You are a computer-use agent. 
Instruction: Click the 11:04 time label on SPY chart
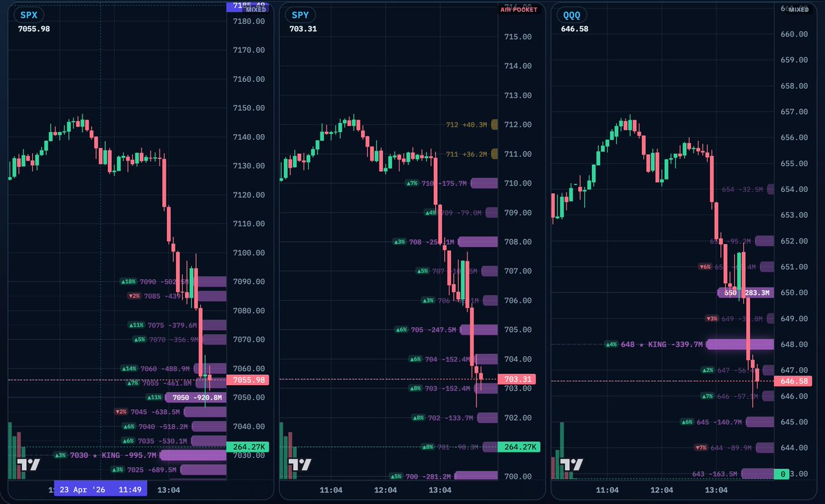click(331, 490)
